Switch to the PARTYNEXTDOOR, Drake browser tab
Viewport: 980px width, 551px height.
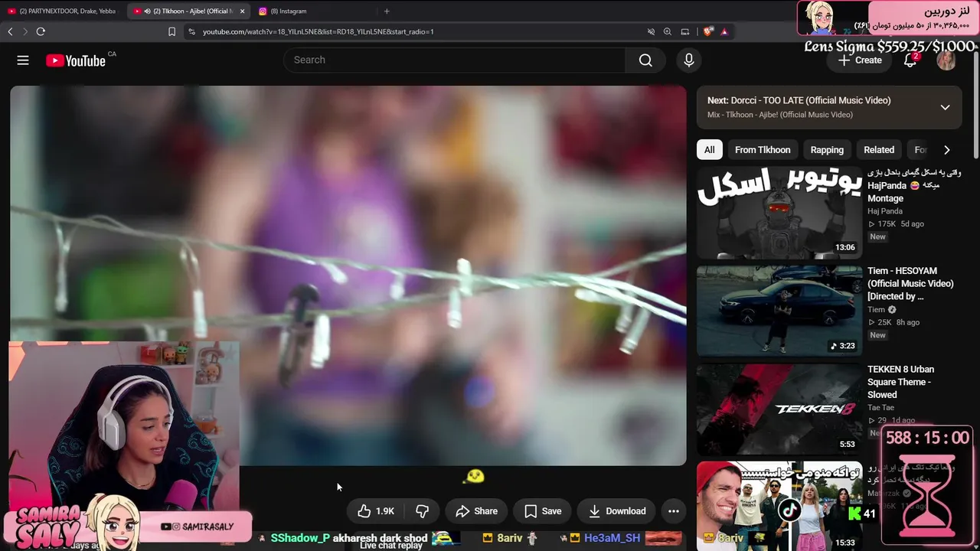(x=63, y=11)
